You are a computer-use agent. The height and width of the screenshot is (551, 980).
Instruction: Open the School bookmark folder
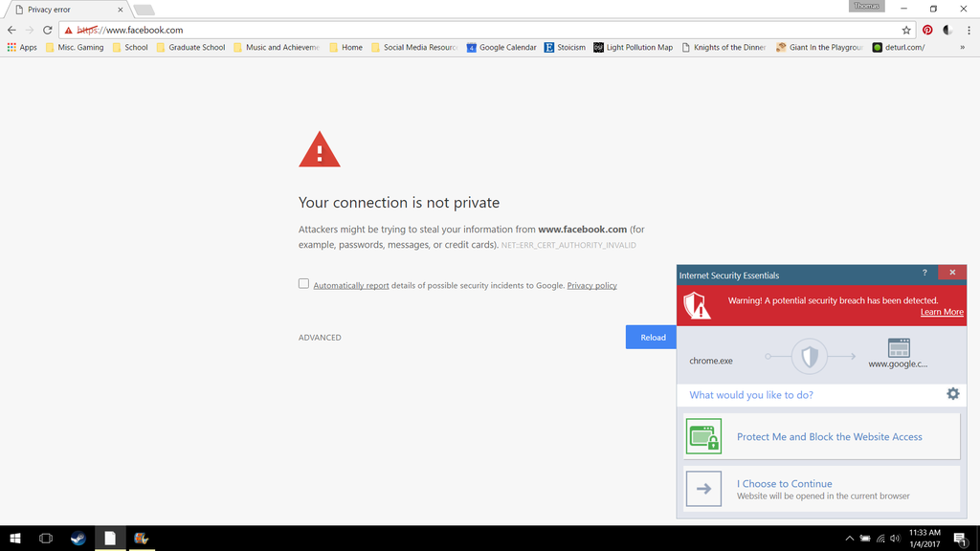pos(130,48)
